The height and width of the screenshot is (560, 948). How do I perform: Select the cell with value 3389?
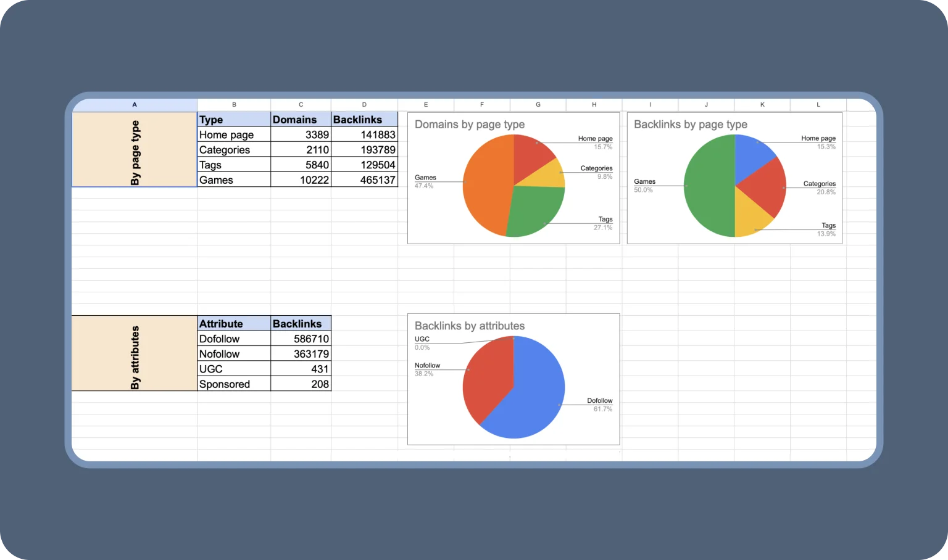pos(301,134)
